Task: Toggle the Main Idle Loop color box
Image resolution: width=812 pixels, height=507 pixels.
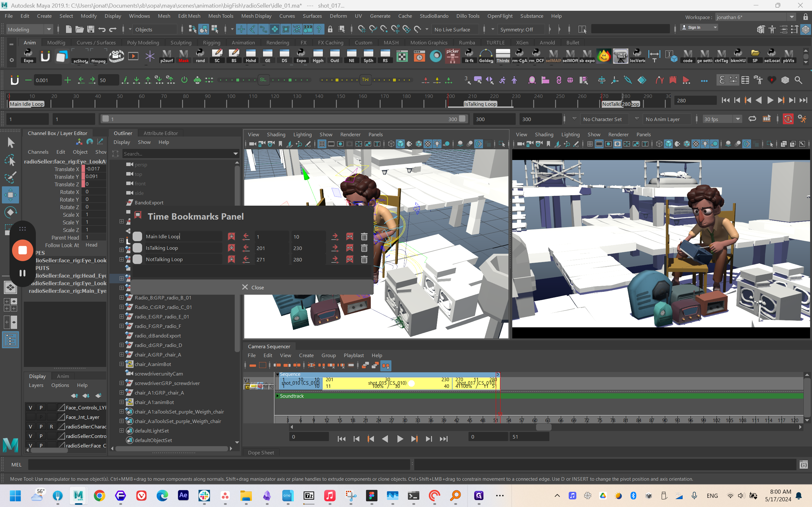Action: [x=137, y=236]
